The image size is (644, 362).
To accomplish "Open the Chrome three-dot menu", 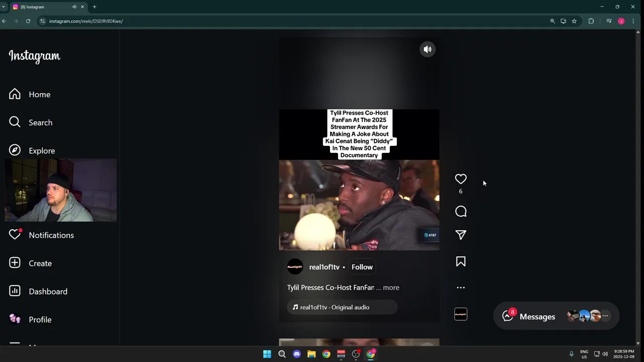I will click(633, 21).
